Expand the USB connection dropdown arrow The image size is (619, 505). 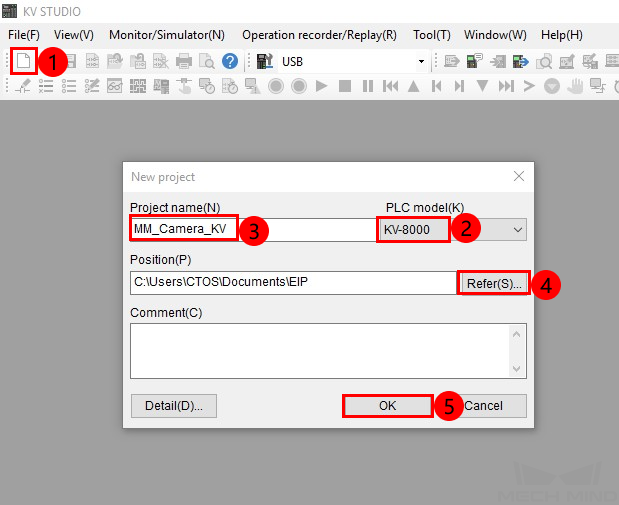pyautogui.click(x=421, y=61)
